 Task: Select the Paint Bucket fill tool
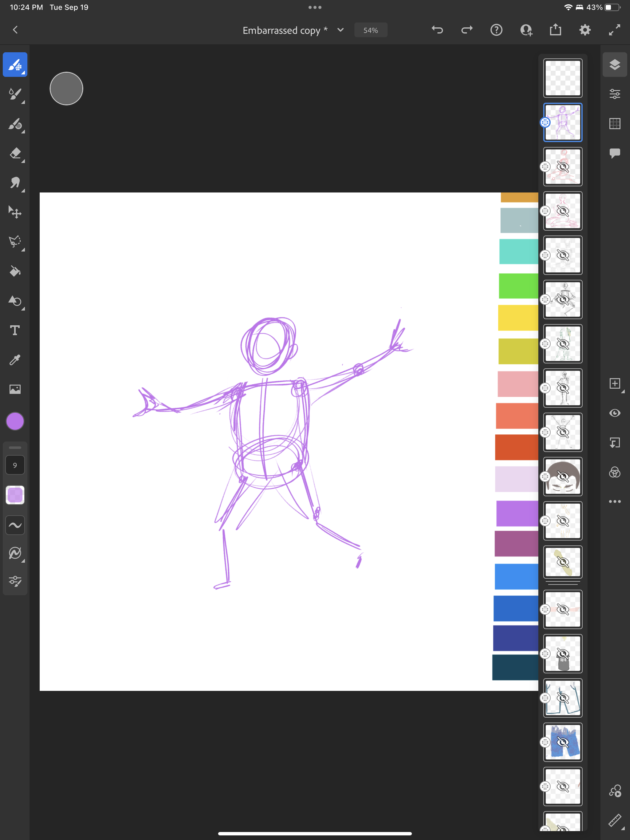[x=15, y=271]
